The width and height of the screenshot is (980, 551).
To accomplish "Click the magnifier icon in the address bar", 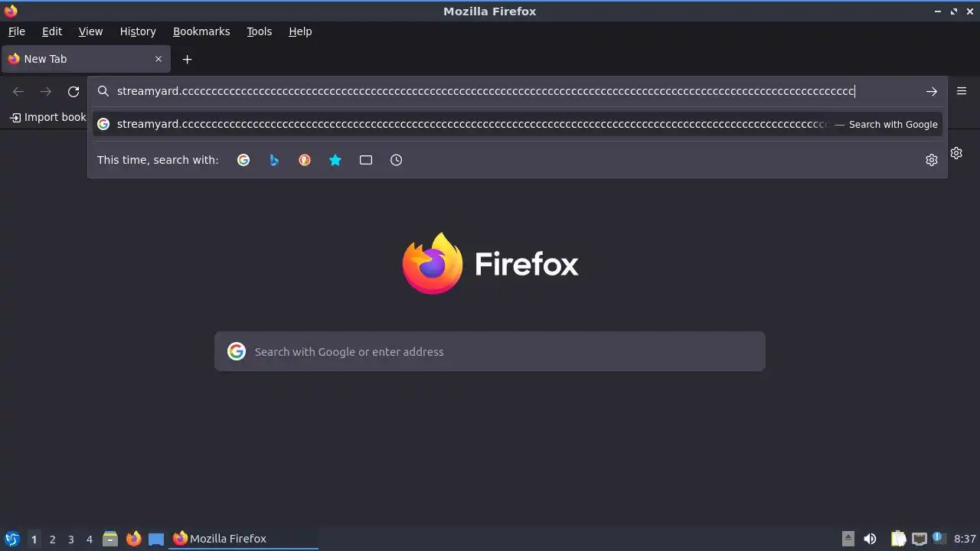I will coord(103,91).
